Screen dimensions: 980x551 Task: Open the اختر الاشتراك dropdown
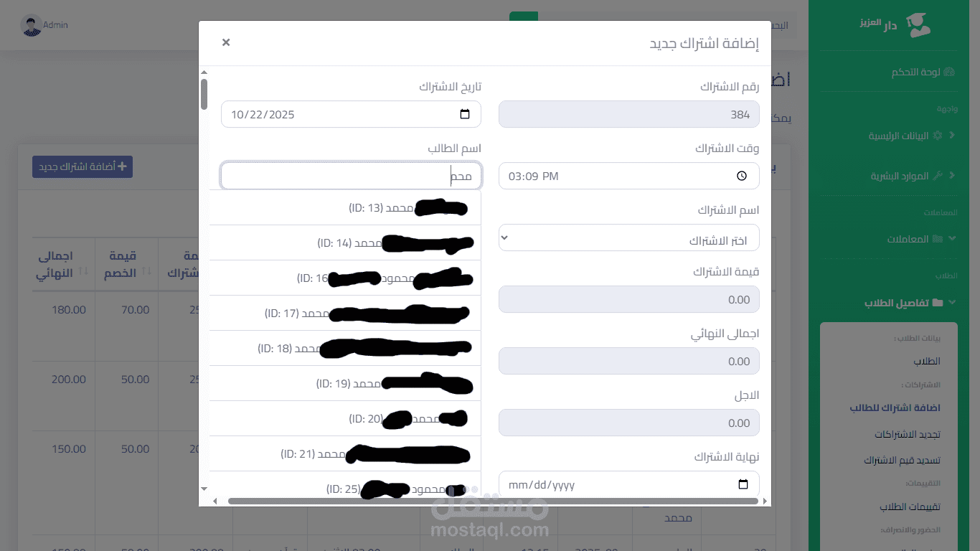click(x=629, y=237)
